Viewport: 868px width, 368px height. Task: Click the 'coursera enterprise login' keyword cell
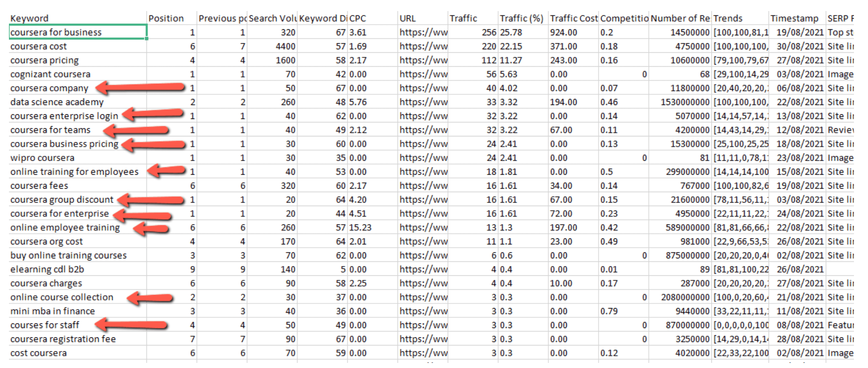click(64, 116)
